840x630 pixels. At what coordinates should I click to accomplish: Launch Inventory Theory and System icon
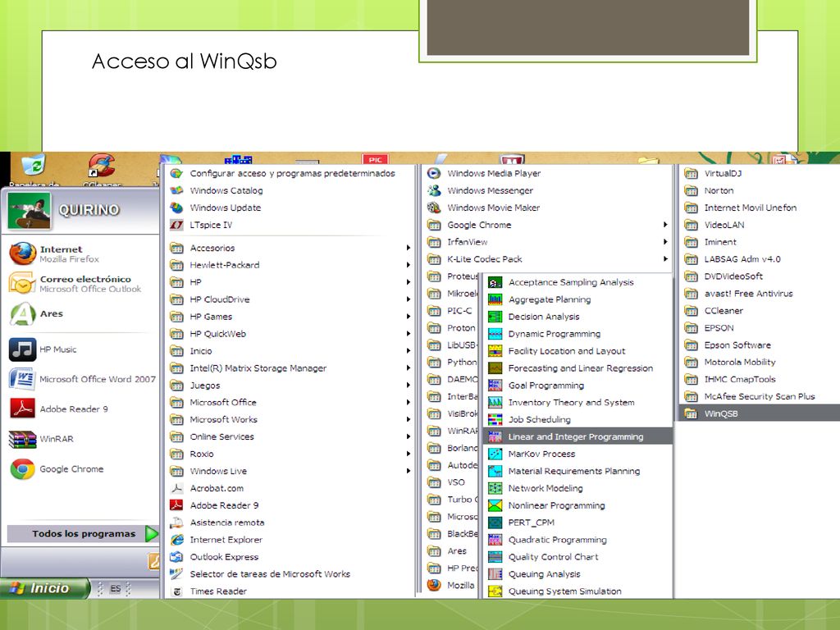pos(495,402)
